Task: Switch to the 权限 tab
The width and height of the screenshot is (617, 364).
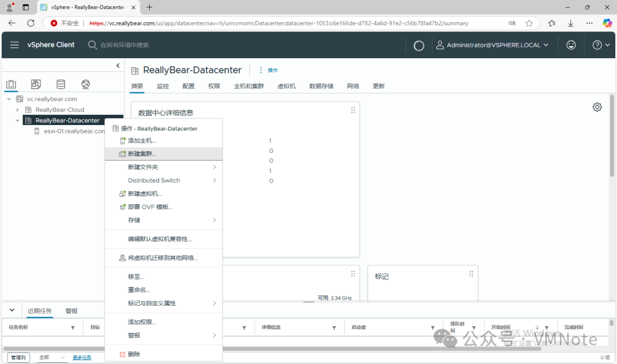Action: pyautogui.click(x=214, y=86)
